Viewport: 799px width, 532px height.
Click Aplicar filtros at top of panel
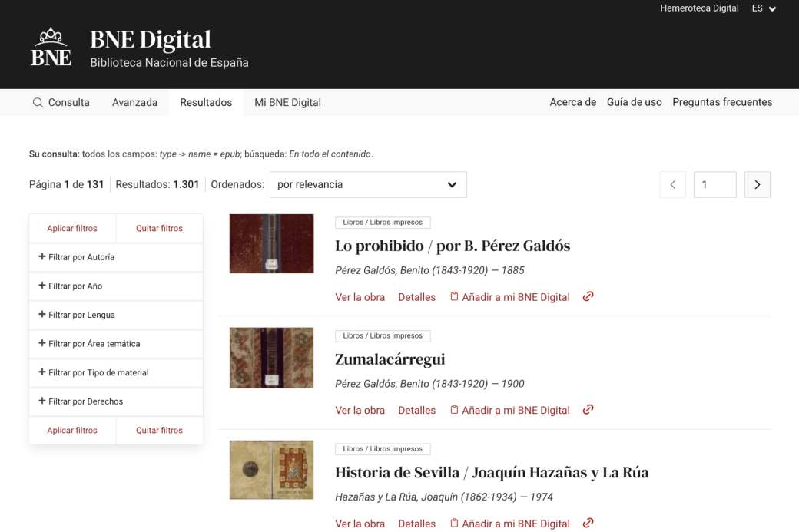tap(71, 228)
